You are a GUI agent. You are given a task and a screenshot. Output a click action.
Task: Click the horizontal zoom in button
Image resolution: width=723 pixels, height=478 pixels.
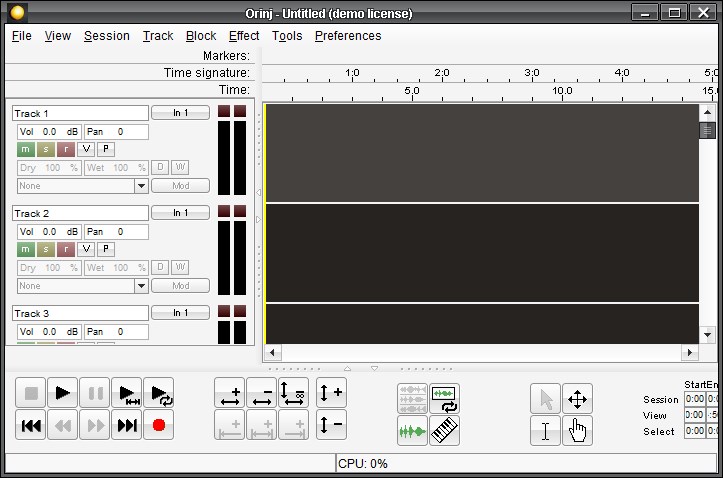[x=229, y=394]
